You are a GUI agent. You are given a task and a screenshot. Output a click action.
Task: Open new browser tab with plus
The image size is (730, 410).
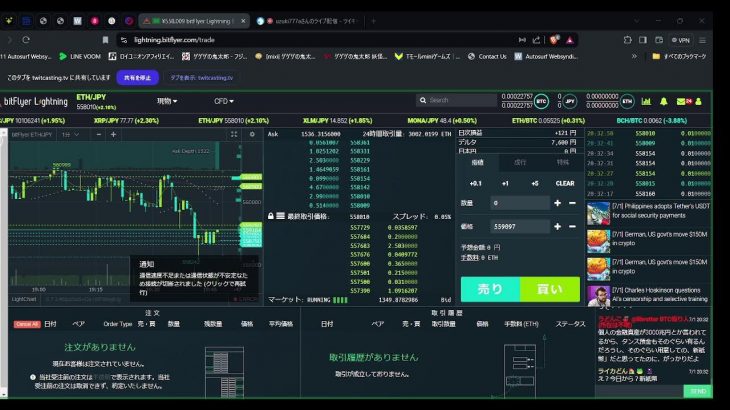click(x=373, y=21)
